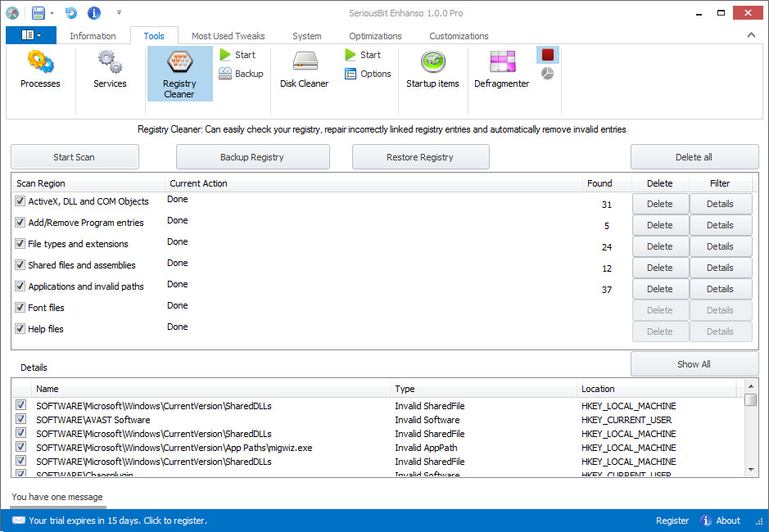This screenshot has height=532, width=769.
Task: Click the Enhanso app logo icon
Action: tap(12, 13)
